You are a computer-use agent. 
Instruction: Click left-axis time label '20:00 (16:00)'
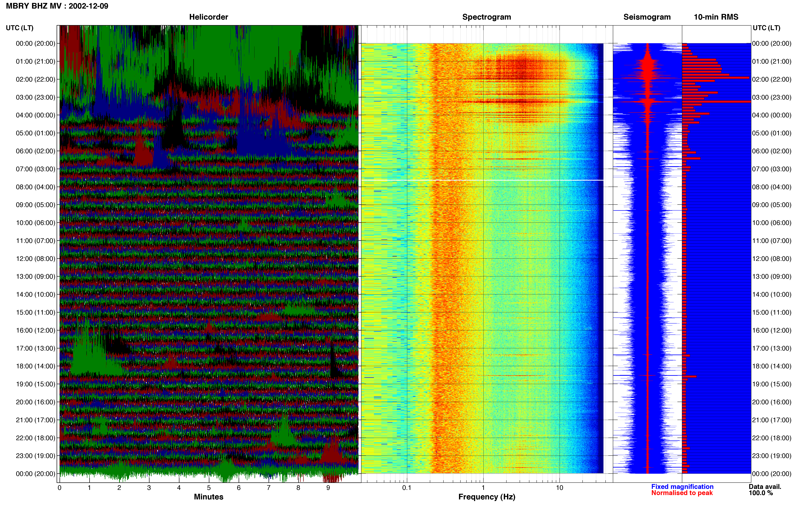(36, 402)
